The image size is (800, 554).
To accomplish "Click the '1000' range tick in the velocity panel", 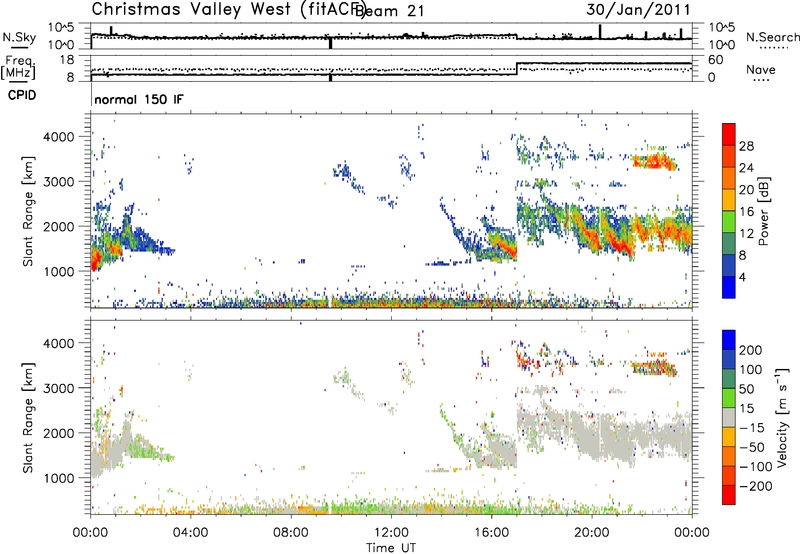I will pyautogui.click(x=59, y=478).
